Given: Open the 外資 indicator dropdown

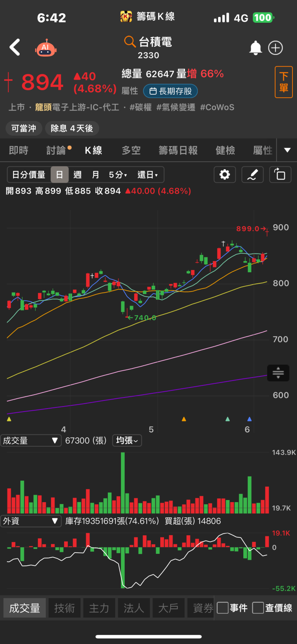Looking at the screenshot, I should tap(31, 521).
